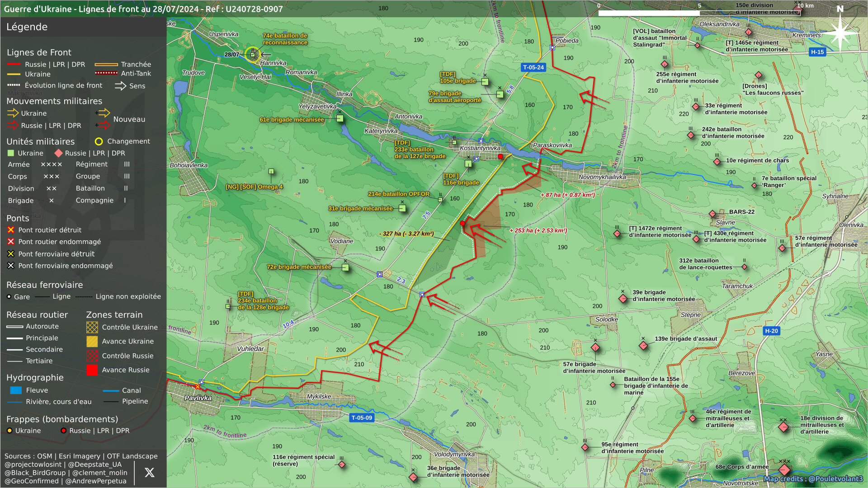
Task: Click the north compass star icon
Action: click(x=840, y=33)
